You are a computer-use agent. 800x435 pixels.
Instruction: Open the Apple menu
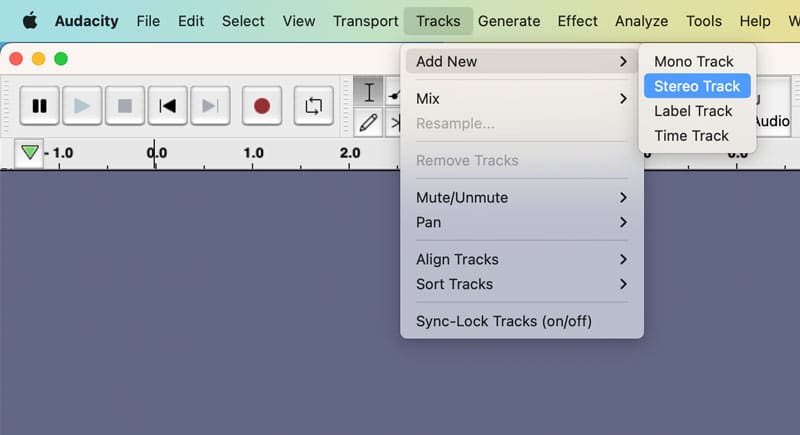29,21
